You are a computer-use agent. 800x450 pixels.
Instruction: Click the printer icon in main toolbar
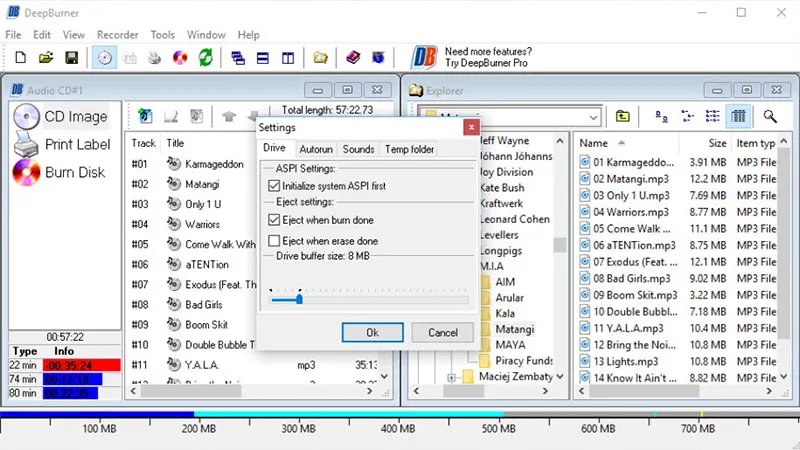point(155,58)
